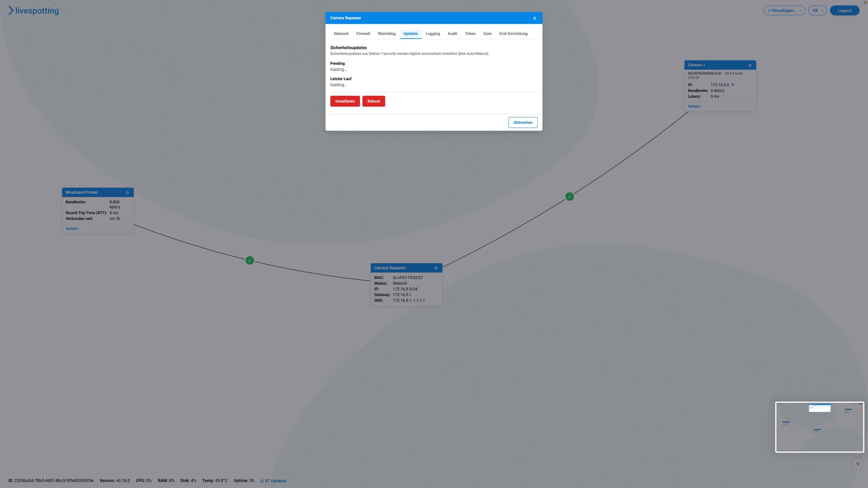868x488 pixels.
Task: Click the Round-Trip Time value 8 ms
Action: pos(114,213)
